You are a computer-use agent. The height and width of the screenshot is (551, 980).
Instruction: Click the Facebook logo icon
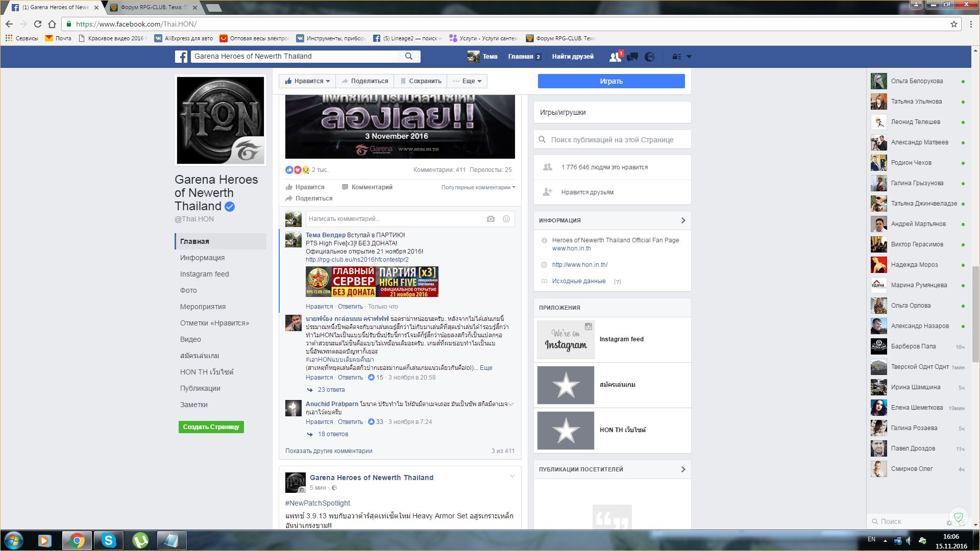point(181,57)
